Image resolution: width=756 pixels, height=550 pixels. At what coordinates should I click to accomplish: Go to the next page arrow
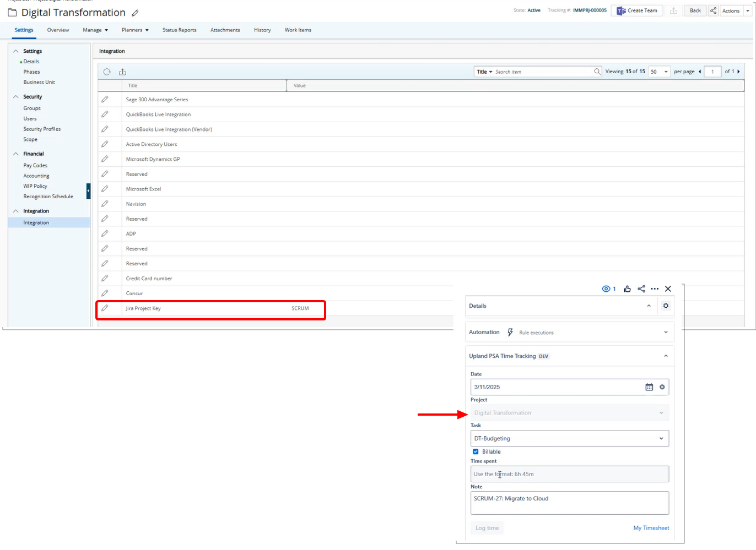(x=738, y=72)
